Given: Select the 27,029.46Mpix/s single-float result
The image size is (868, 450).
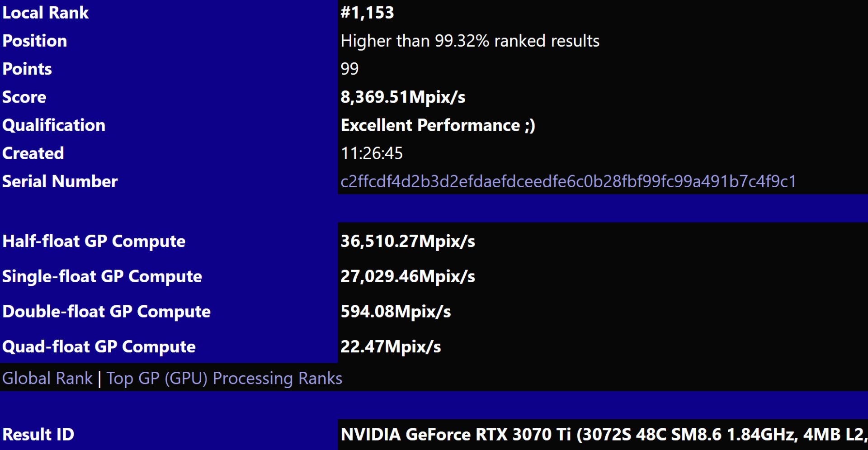Looking at the screenshot, I should coord(408,276).
